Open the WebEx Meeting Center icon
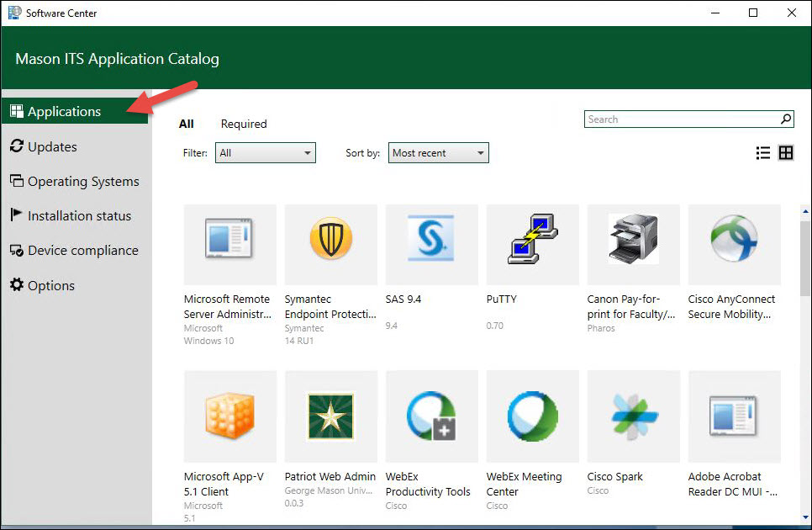The height and width of the screenshot is (530, 812). [x=532, y=416]
